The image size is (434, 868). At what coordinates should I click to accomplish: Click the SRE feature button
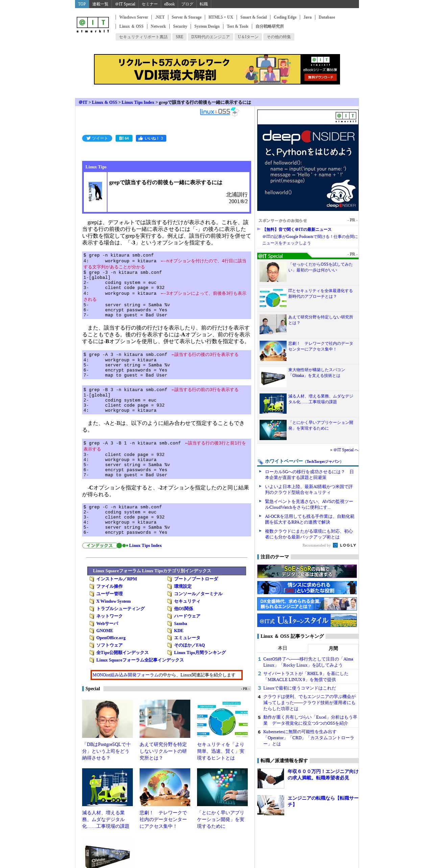[179, 37]
